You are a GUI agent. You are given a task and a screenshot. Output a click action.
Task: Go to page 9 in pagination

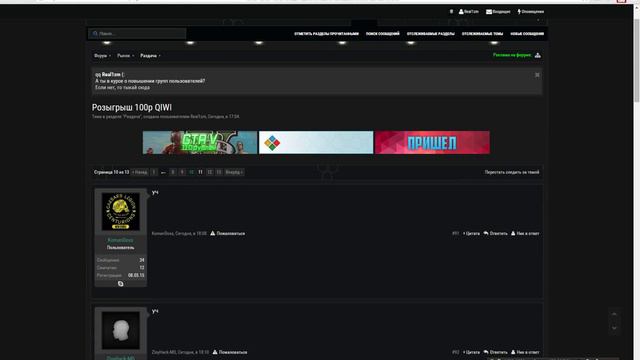[182, 172]
